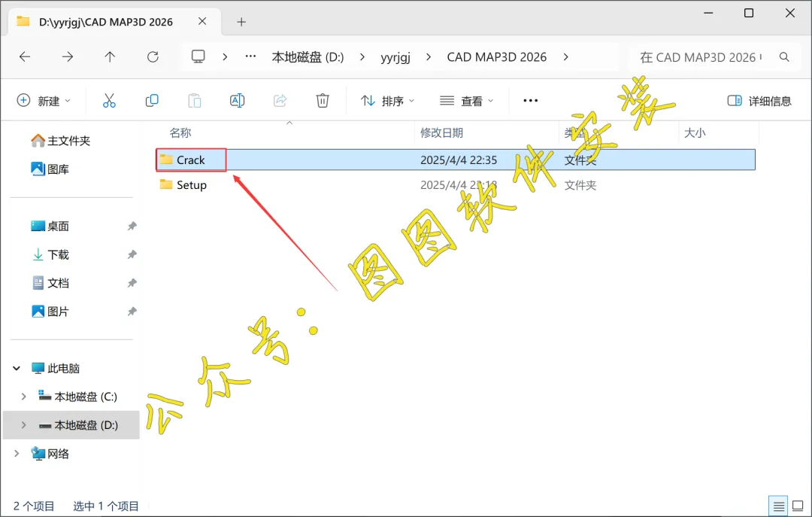Switch to details list view icon
Screen dimensions: 812x517
(x=778, y=506)
